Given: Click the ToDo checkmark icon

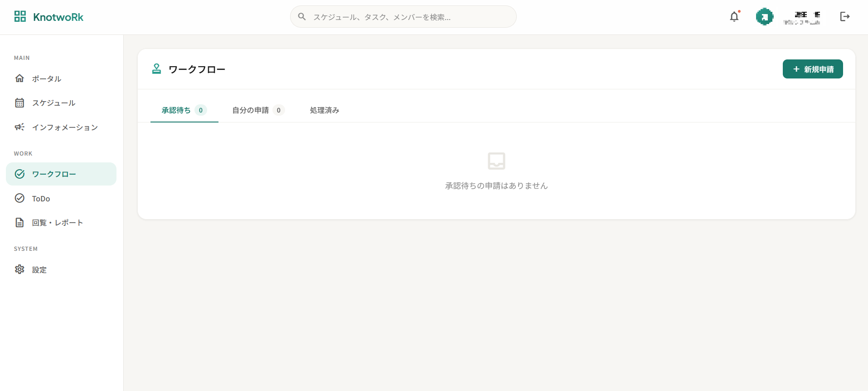Looking at the screenshot, I should (x=19, y=198).
